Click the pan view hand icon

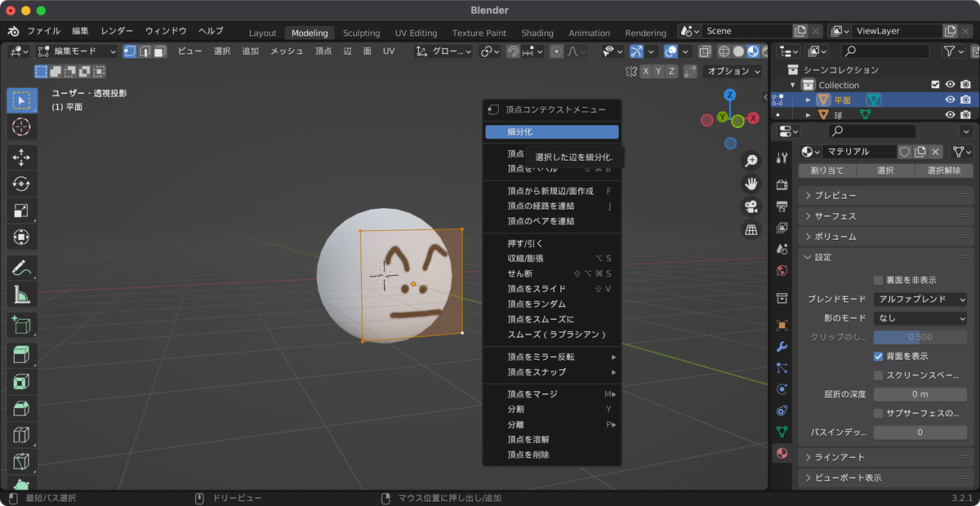click(751, 184)
